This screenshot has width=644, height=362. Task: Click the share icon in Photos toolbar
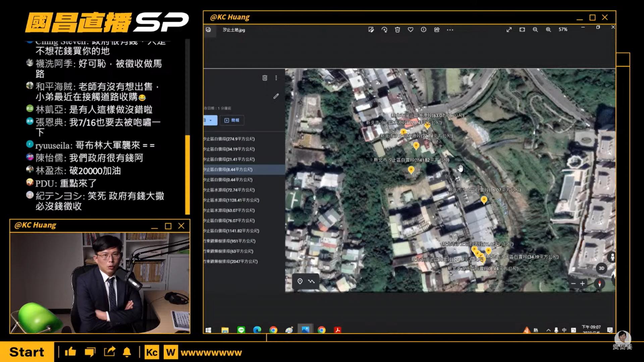(437, 30)
